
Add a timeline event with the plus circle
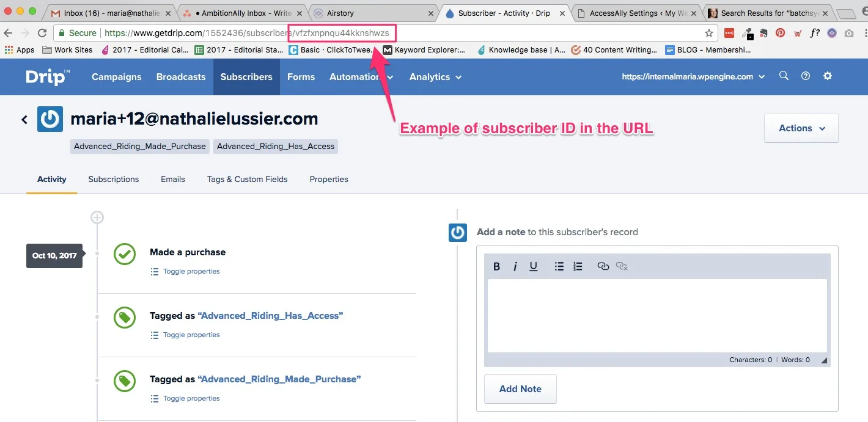97,217
